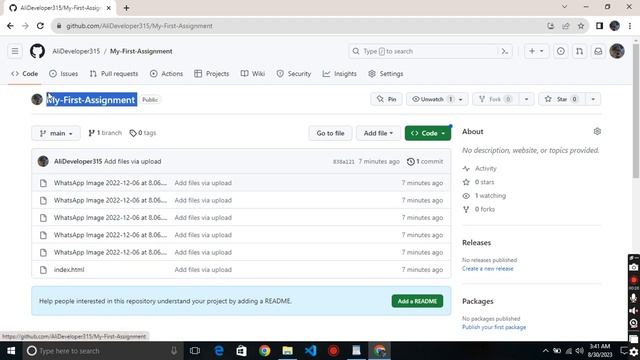Open the 1 branch link
This screenshot has width=640, height=360.
[105, 133]
